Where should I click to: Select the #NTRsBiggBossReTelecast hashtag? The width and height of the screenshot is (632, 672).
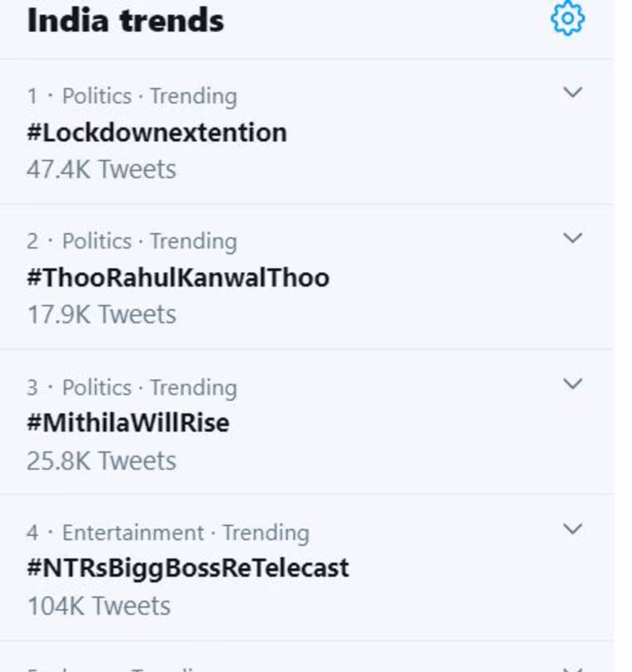pos(188,568)
